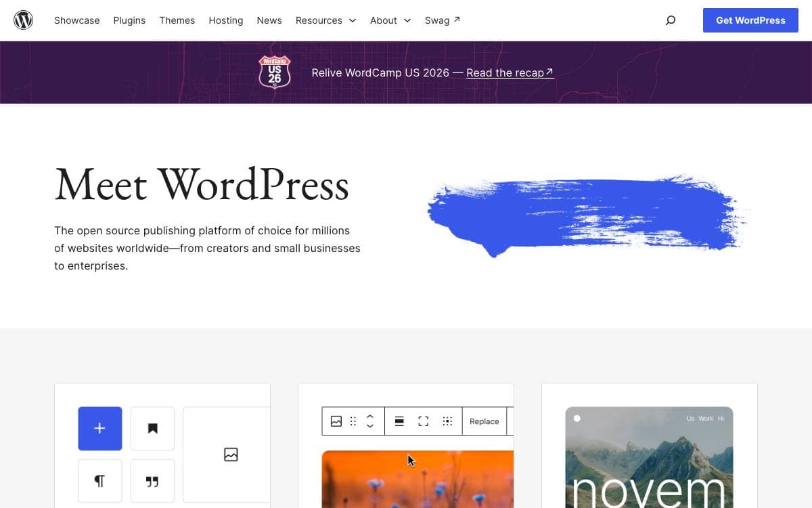The height and width of the screenshot is (508, 812).
Task: Open the Swag menu item
Action: tap(443, 20)
